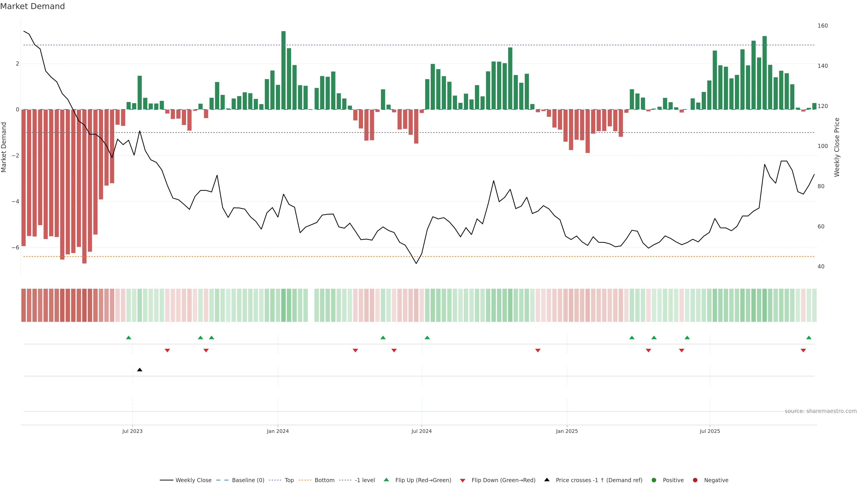This screenshot has width=868, height=488.
Task: Click the green Flip Up legend triangle
Action: [x=386, y=480]
